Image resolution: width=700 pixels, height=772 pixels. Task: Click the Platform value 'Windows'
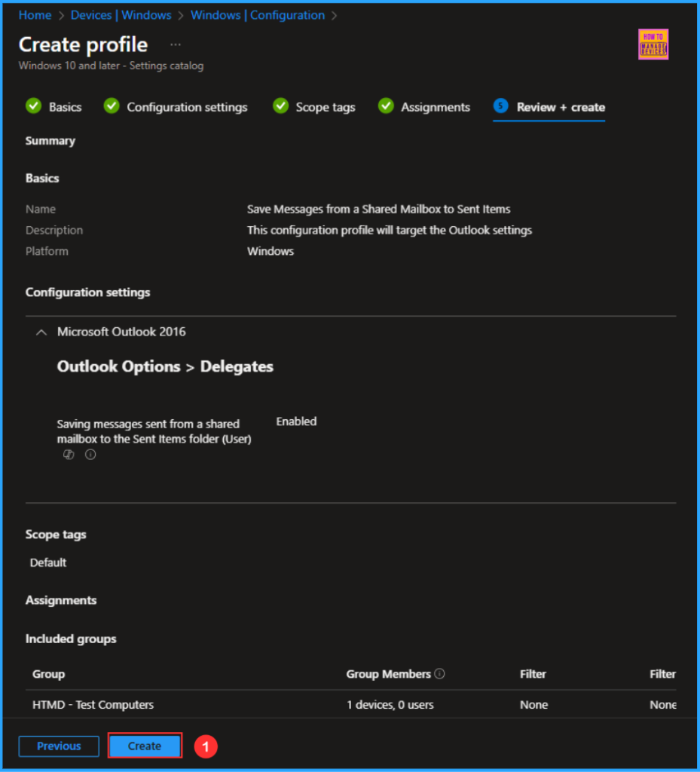coord(271,251)
